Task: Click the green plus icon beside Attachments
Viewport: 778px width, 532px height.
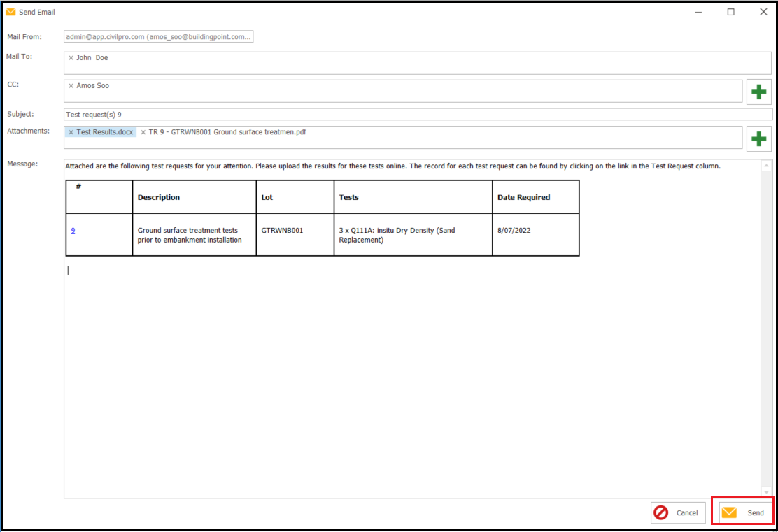Action: 758,139
